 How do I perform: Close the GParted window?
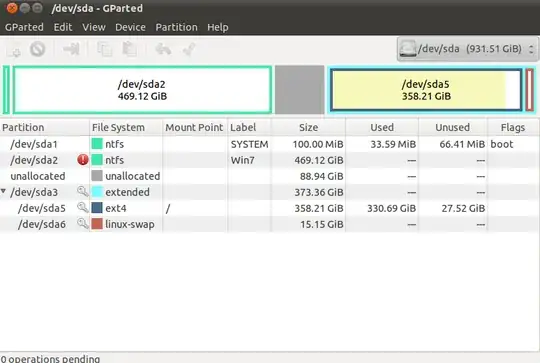pos(12,8)
